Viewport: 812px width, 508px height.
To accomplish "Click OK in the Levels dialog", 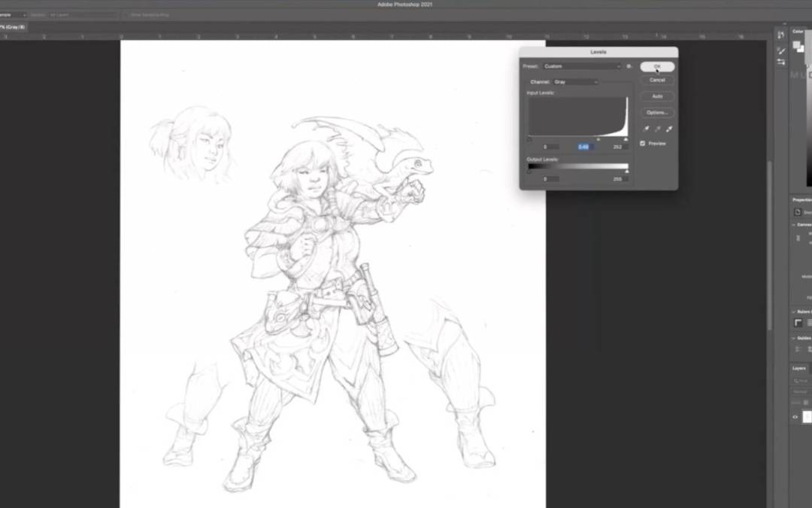I will 656,66.
